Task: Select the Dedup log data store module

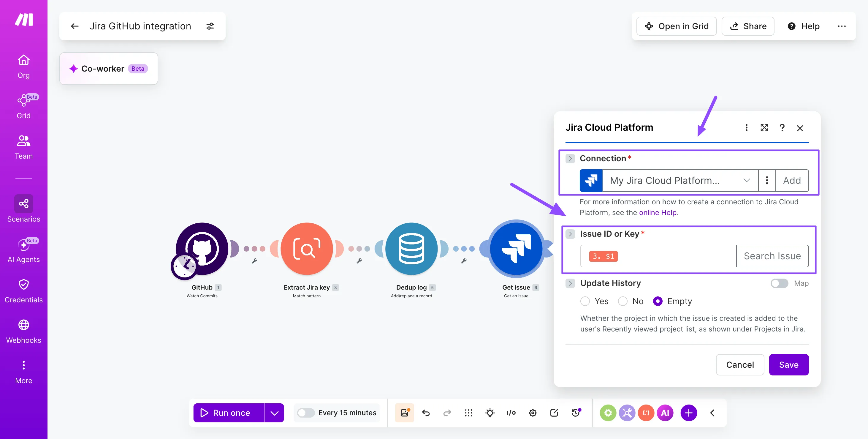Action: (x=411, y=249)
